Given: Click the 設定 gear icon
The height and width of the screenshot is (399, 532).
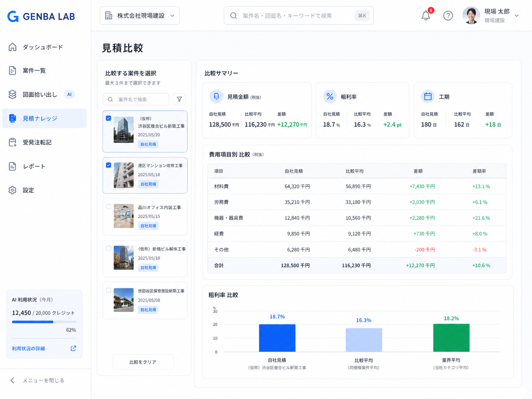Looking at the screenshot, I should click(x=12, y=190).
